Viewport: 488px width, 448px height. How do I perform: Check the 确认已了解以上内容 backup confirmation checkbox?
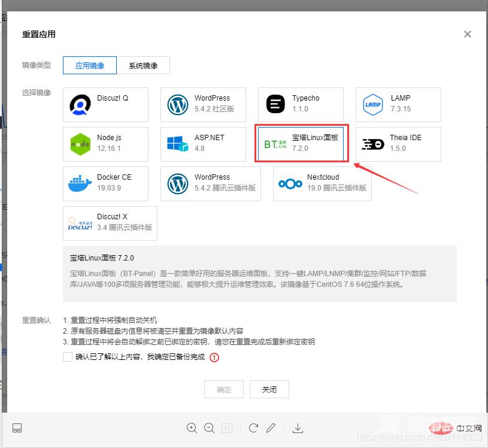68,358
